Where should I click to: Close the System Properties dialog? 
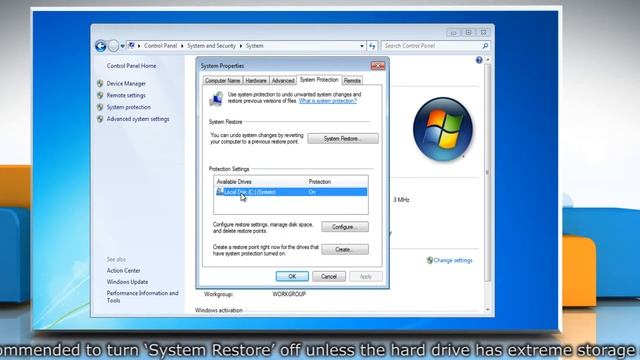[x=378, y=66]
